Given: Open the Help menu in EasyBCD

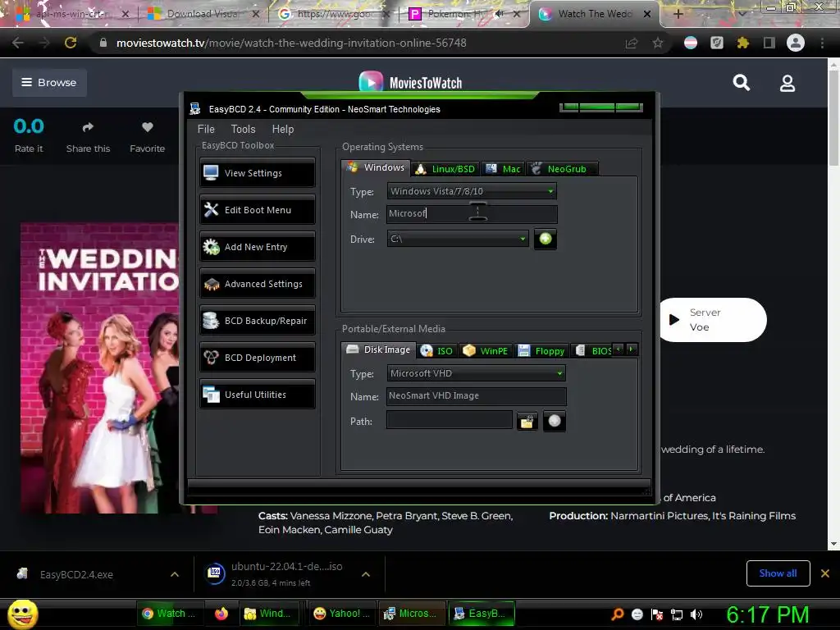Looking at the screenshot, I should pyautogui.click(x=283, y=129).
